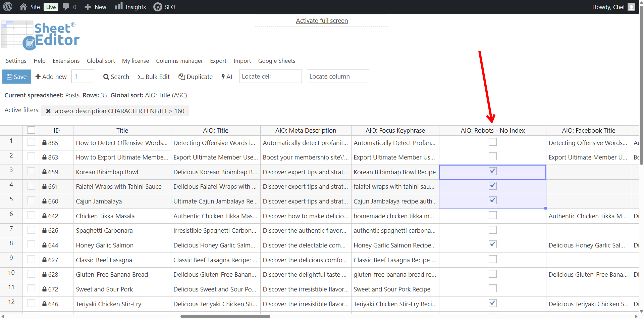Click lock icon for post 661
This screenshot has height=319, width=644.
pos(44,186)
